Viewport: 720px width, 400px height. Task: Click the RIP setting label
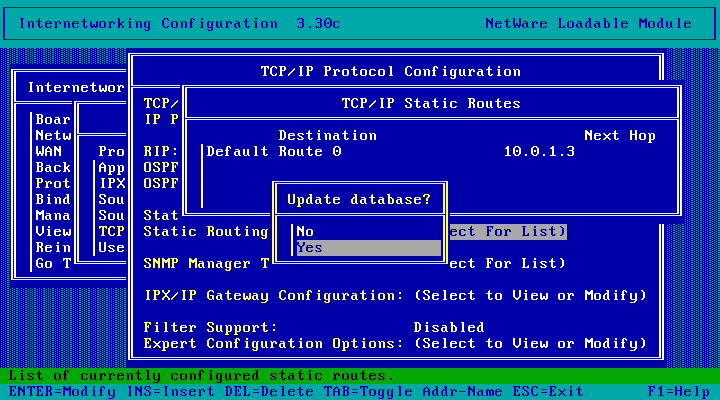click(x=161, y=151)
